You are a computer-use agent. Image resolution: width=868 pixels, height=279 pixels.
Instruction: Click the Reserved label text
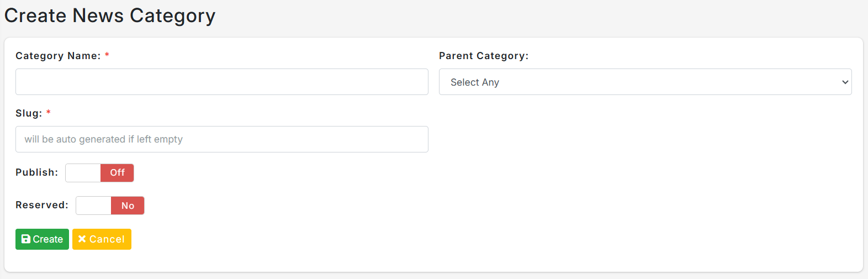click(42, 205)
